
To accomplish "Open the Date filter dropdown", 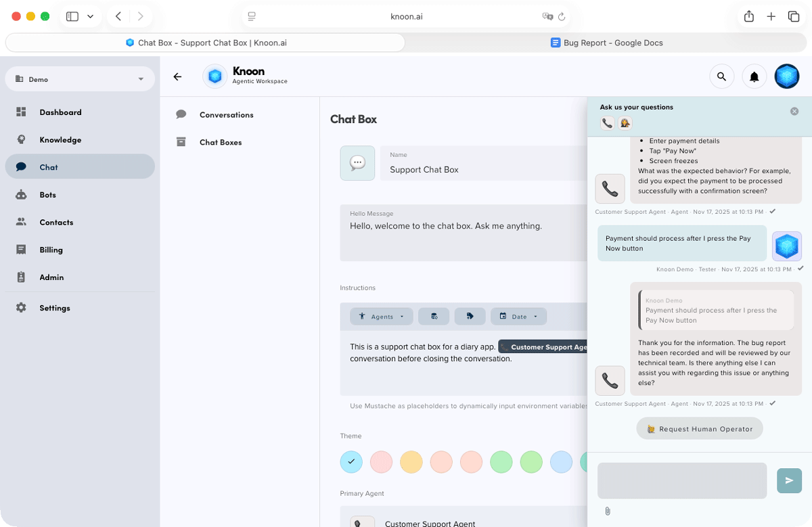I will point(518,316).
